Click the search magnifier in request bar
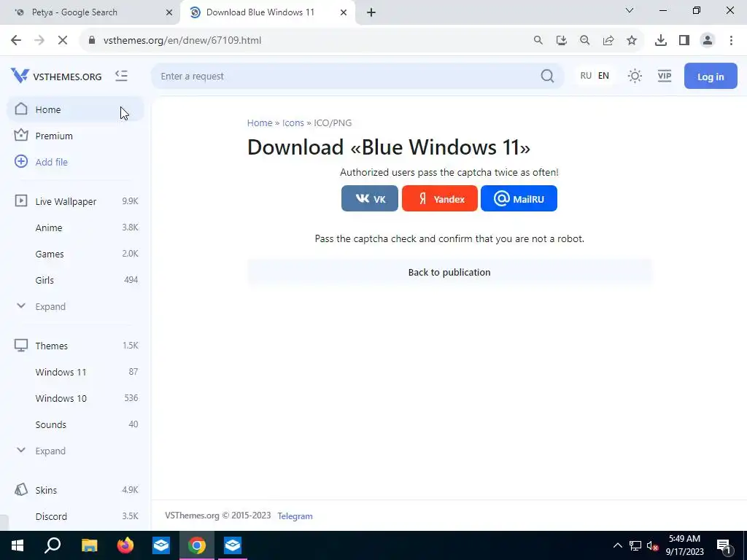 (x=547, y=76)
